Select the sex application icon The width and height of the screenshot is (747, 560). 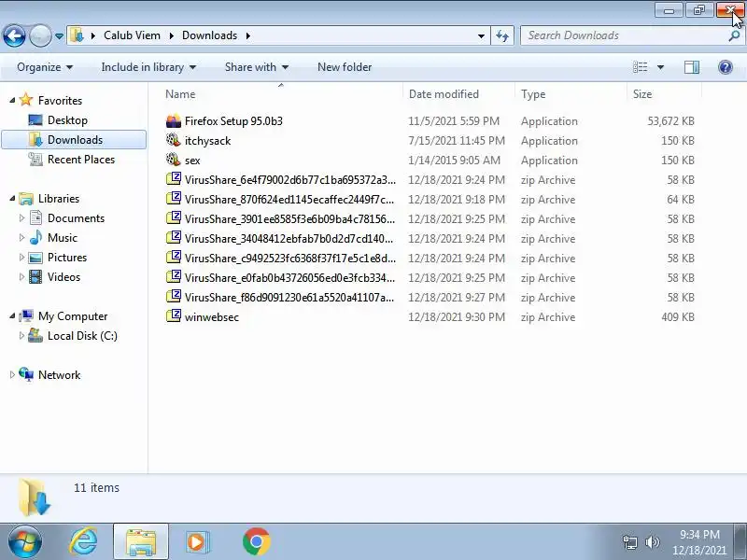pyautogui.click(x=174, y=160)
